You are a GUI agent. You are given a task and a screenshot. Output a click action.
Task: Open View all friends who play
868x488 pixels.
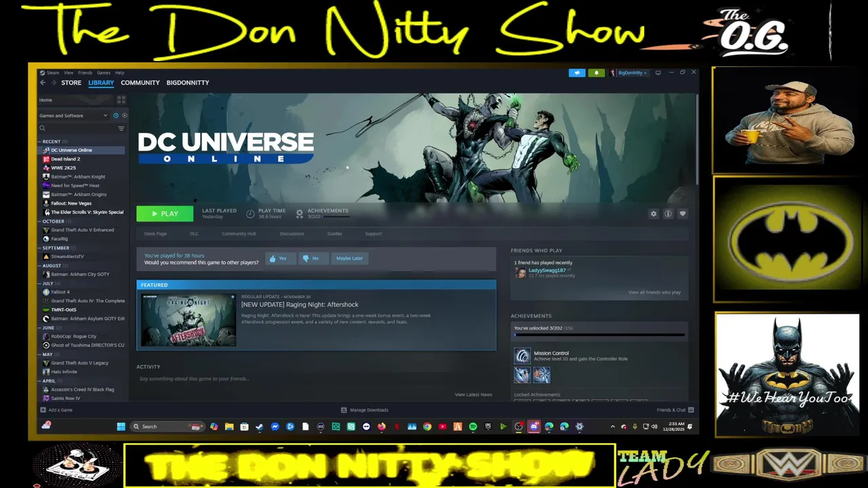pyautogui.click(x=654, y=292)
